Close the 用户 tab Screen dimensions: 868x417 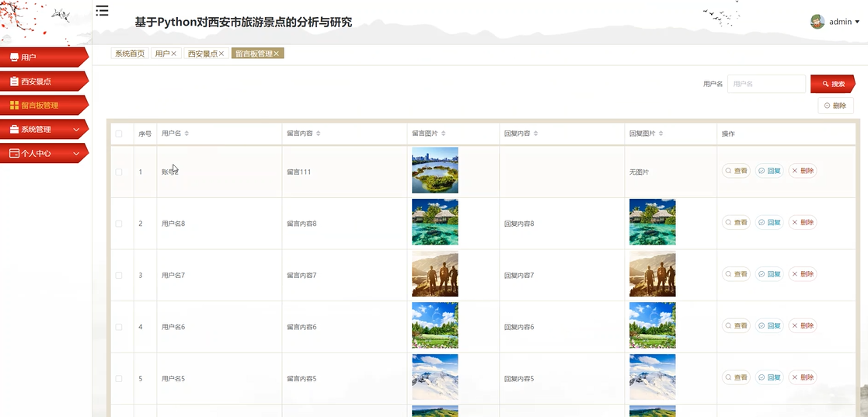[174, 54]
